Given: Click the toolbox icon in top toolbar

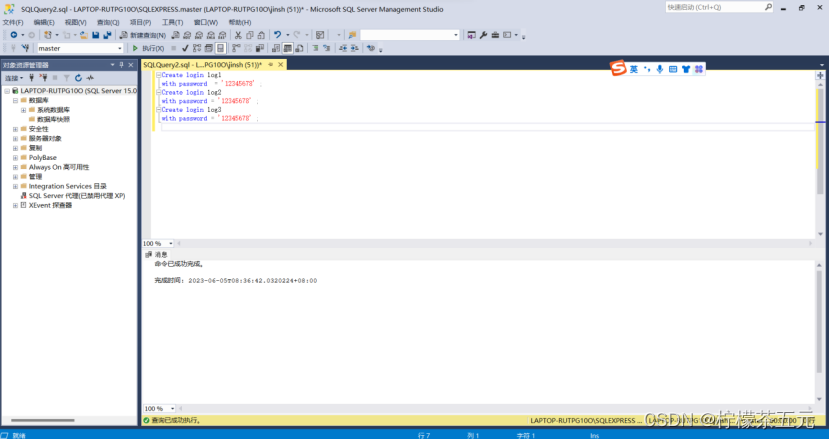Looking at the screenshot, I should (x=495, y=35).
